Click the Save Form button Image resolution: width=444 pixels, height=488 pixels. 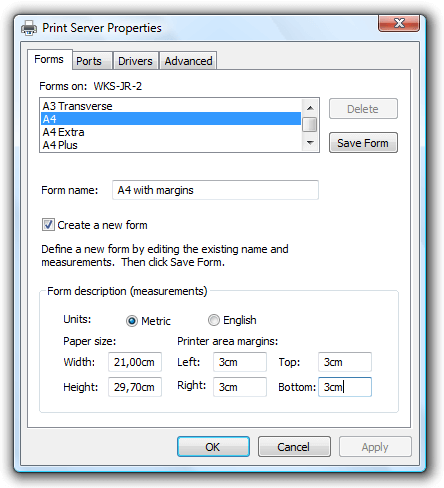click(363, 143)
